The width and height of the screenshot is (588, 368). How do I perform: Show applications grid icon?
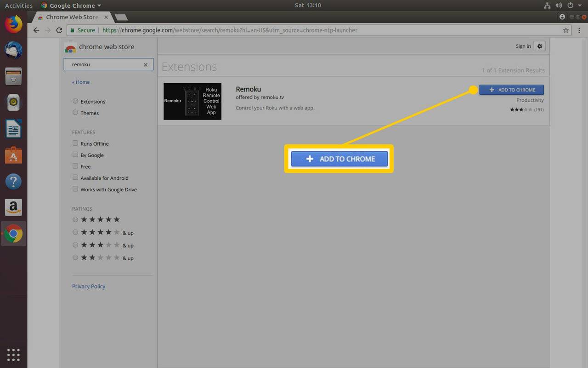click(13, 355)
